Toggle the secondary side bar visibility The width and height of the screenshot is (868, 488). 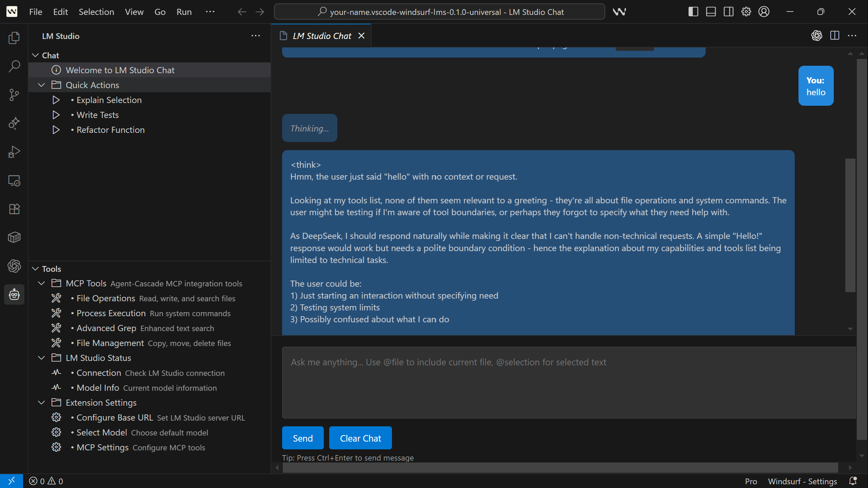click(x=728, y=12)
